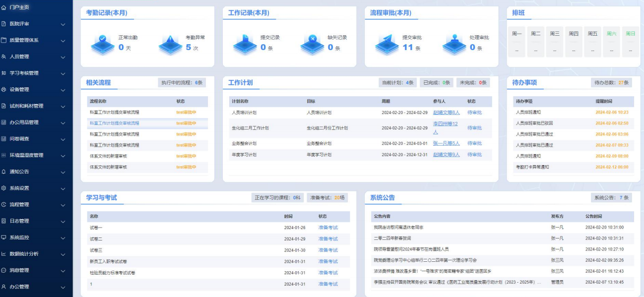Click 待审批 for 年度学习计划
The image size is (644, 297).
pos(474,155)
